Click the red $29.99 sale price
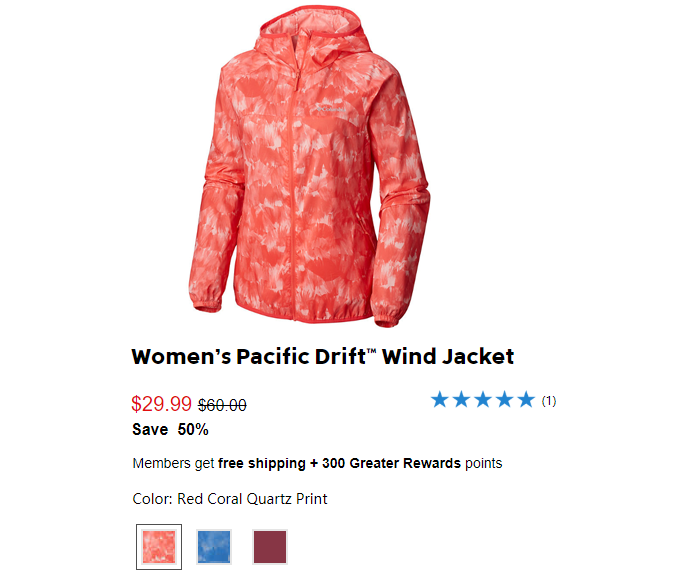This screenshot has height=573, width=693. [x=161, y=404]
